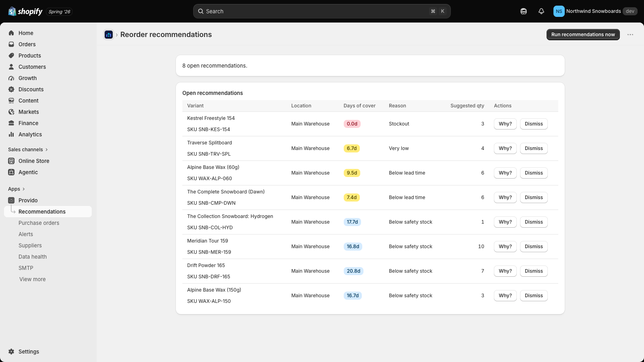Click the 8 open recommendations text
Image resolution: width=644 pixels, height=362 pixels.
point(215,66)
